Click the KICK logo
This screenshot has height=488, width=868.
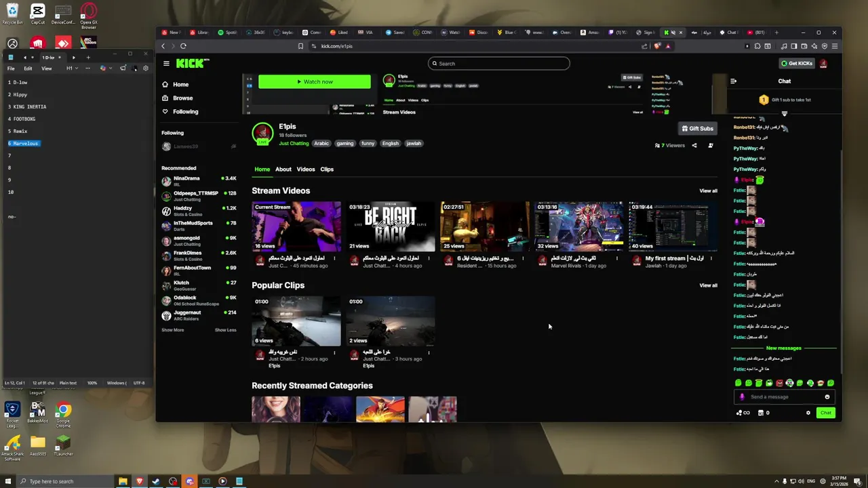[193, 63]
